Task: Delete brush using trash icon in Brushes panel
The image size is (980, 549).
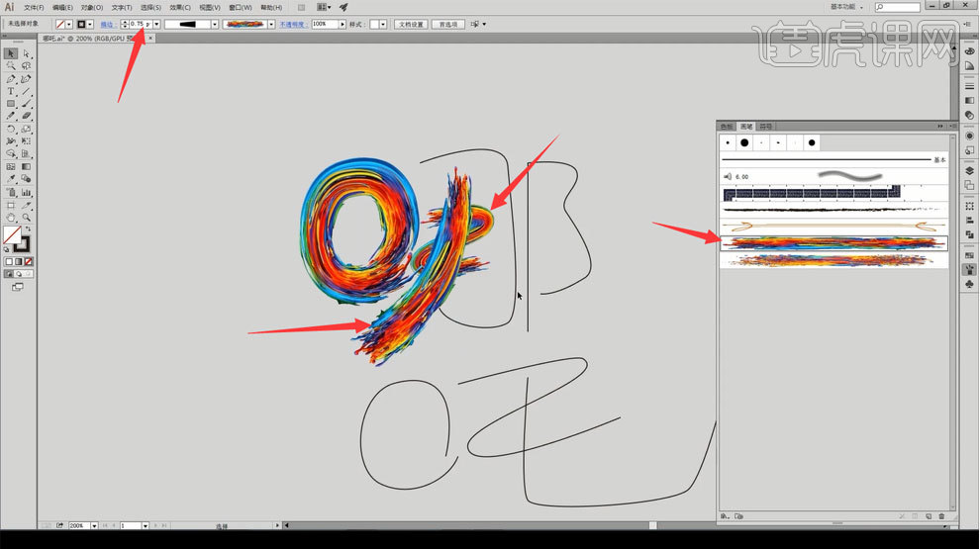Action: tap(941, 516)
